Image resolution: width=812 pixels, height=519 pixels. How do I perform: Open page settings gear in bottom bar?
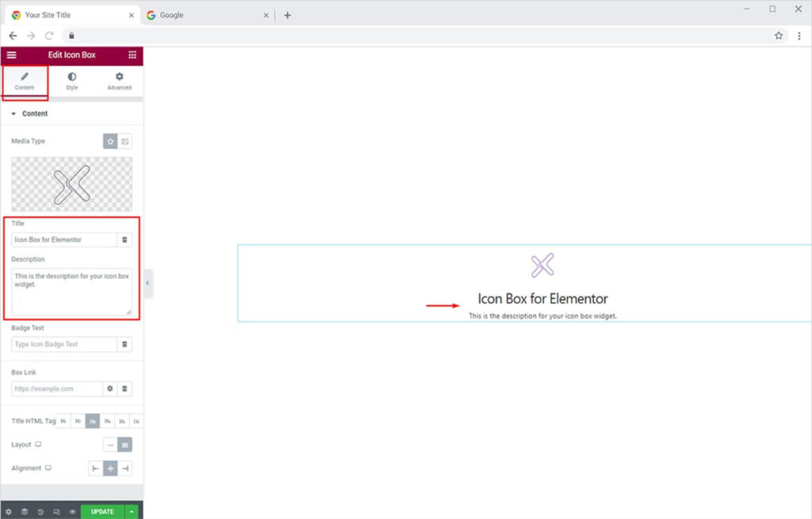pos(9,512)
